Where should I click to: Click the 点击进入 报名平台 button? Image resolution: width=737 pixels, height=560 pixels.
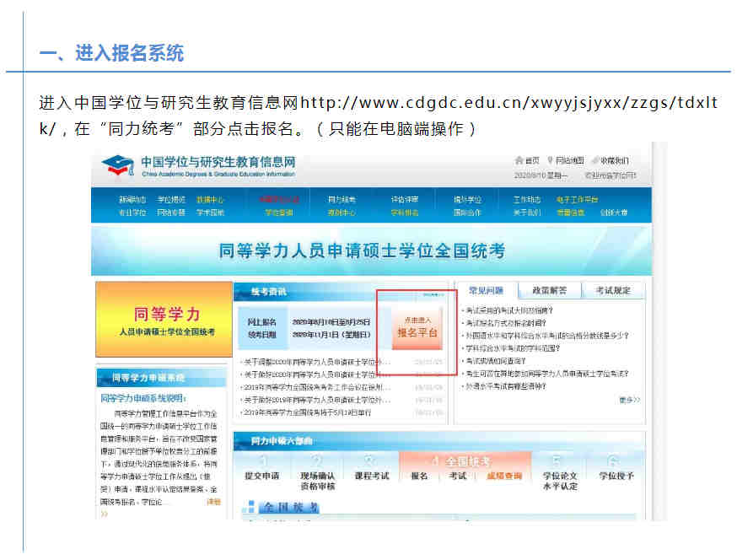pyautogui.click(x=417, y=328)
